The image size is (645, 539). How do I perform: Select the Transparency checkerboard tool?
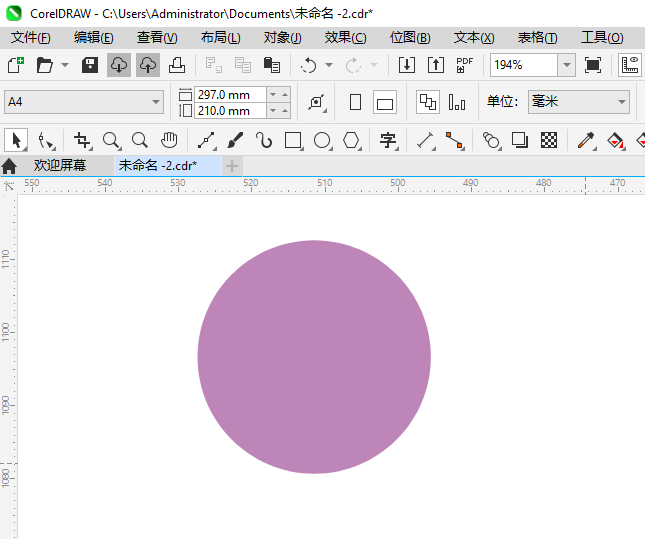[x=549, y=140]
